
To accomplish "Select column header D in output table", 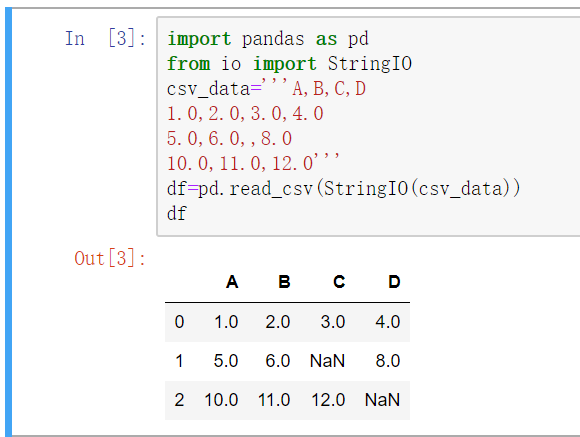I will [x=394, y=282].
